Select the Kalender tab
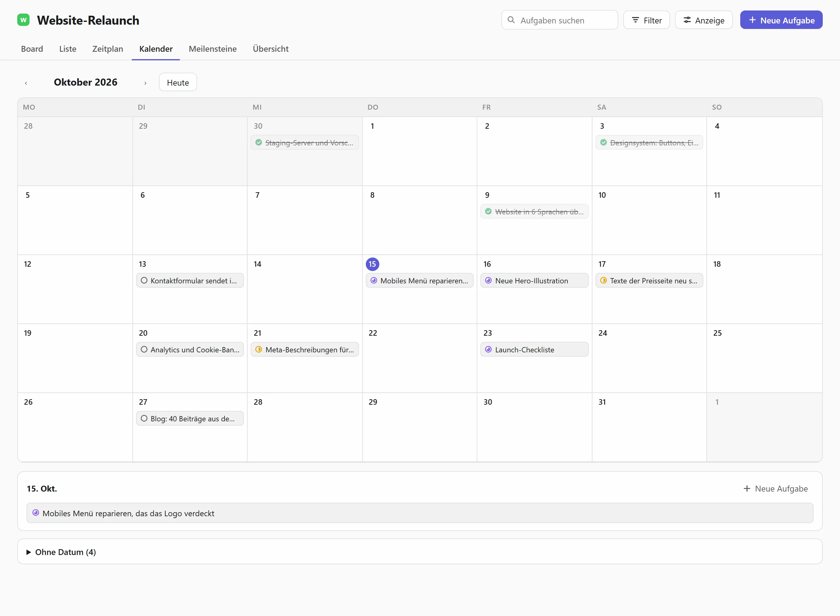The width and height of the screenshot is (840, 616). click(156, 49)
